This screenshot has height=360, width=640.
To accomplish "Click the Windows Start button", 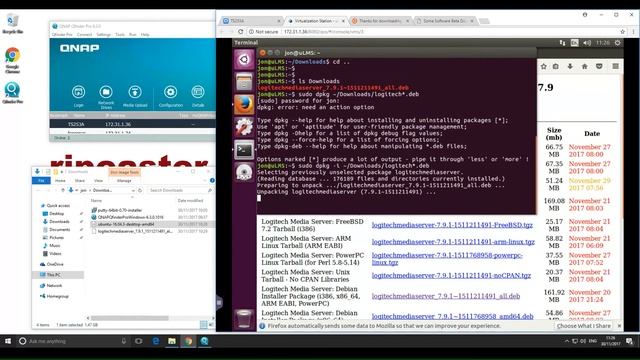I will coord(8,341).
